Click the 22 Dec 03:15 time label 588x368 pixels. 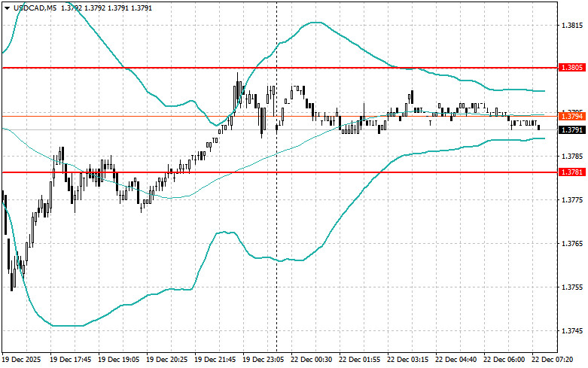coord(410,360)
